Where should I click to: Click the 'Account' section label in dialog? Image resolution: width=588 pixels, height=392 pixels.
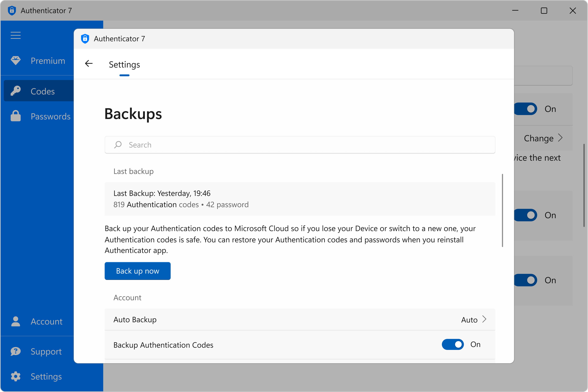(127, 298)
